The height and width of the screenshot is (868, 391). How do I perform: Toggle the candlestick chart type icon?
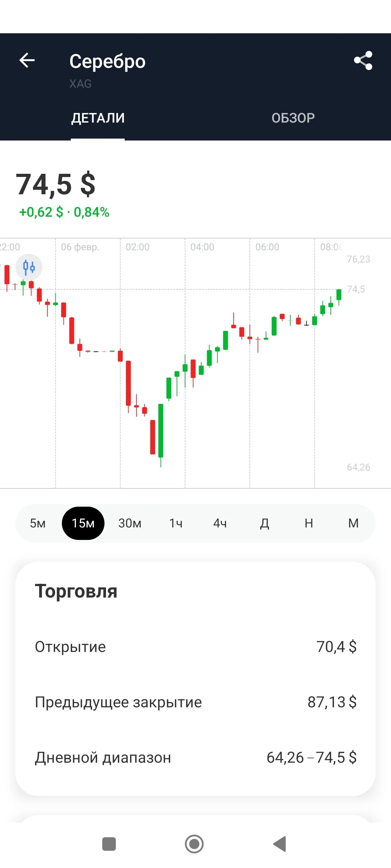pos(29,267)
